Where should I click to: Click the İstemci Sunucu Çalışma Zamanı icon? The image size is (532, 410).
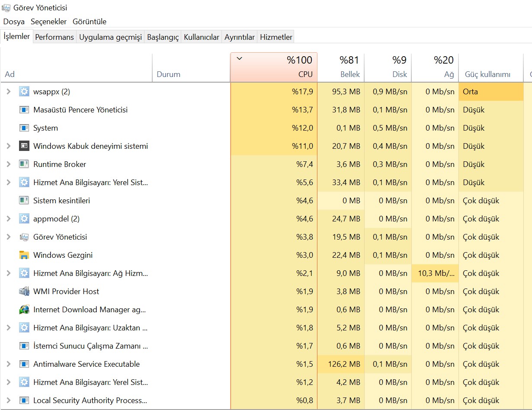click(x=24, y=346)
